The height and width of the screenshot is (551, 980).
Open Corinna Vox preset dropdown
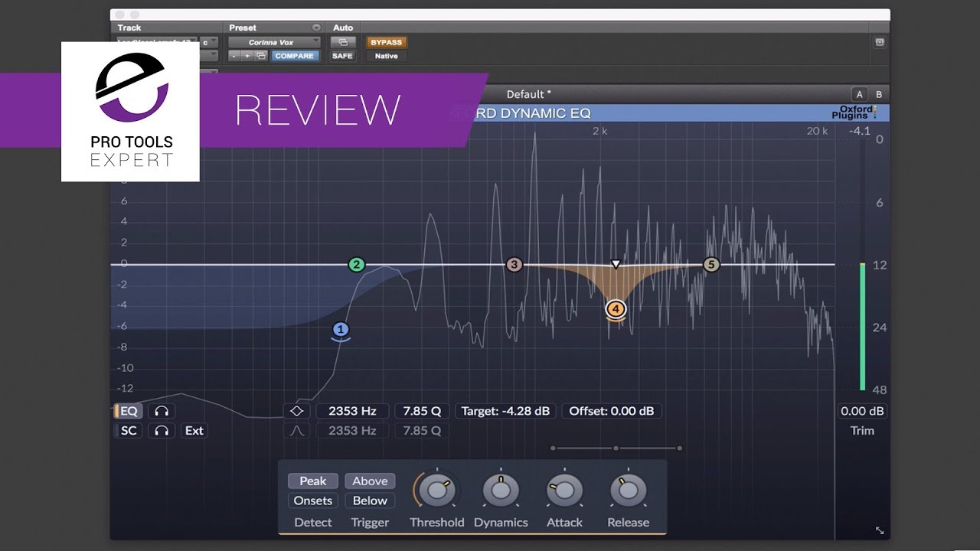point(274,42)
